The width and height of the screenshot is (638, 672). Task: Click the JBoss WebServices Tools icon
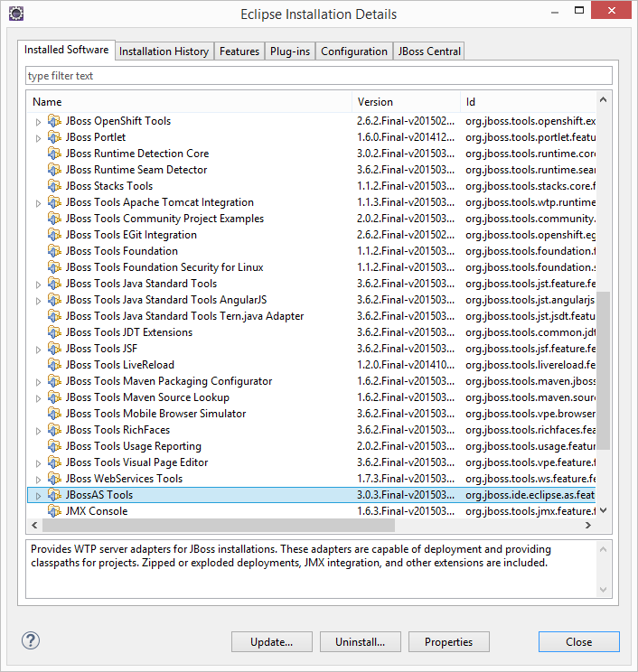coord(54,480)
